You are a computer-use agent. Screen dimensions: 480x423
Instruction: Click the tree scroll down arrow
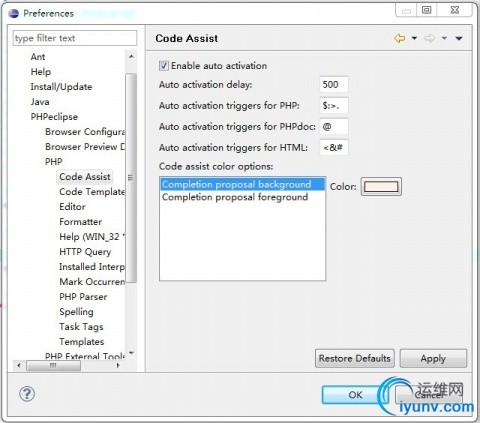[x=131, y=353]
